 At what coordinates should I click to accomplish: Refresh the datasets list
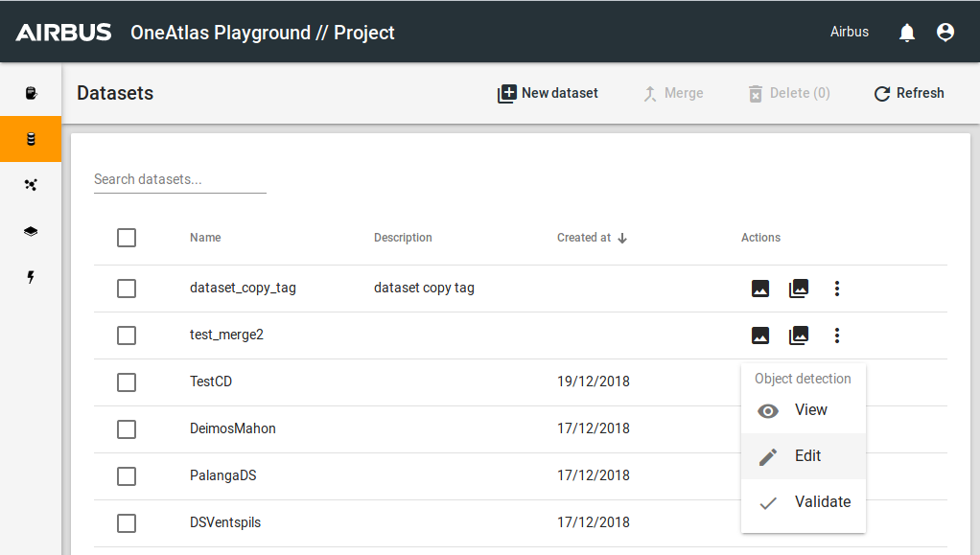[909, 93]
